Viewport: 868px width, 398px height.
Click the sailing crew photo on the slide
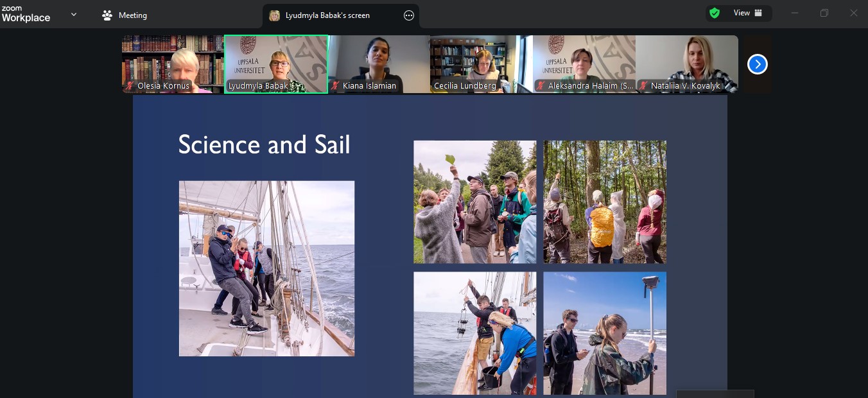point(266,268)
